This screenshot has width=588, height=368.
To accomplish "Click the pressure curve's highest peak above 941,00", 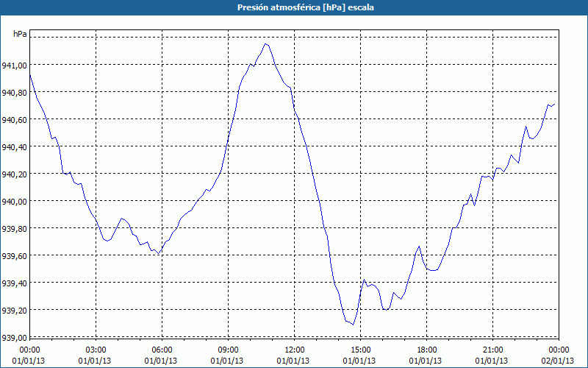I will click(x=265, y=44).
